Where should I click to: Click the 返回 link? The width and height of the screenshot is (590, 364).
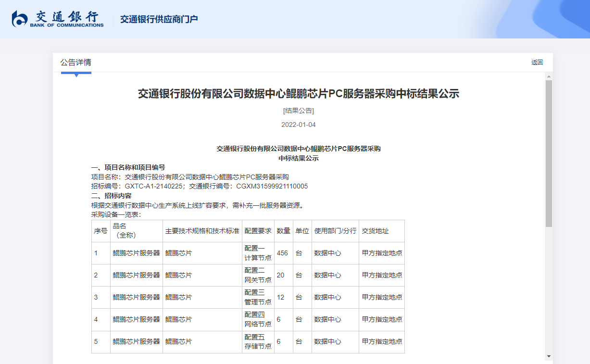click(537, 63)
